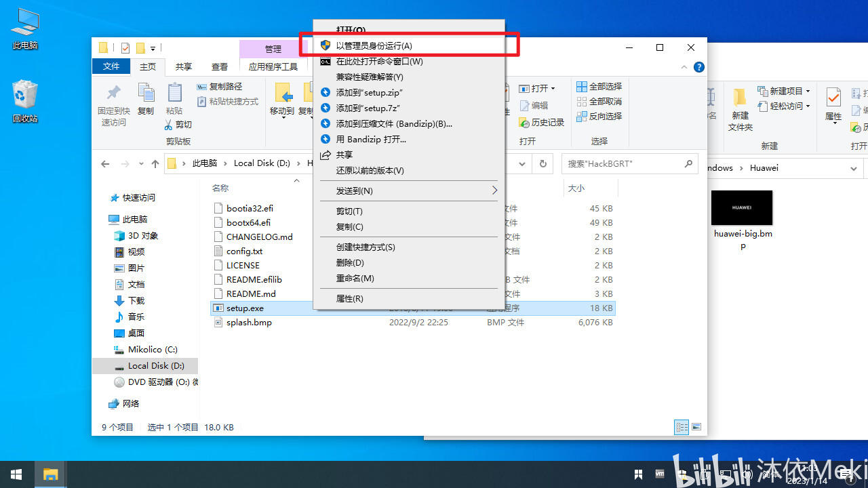868x488 pixels.
Task: Open the recent locations dropdown
Action: (x=141, y=164)
